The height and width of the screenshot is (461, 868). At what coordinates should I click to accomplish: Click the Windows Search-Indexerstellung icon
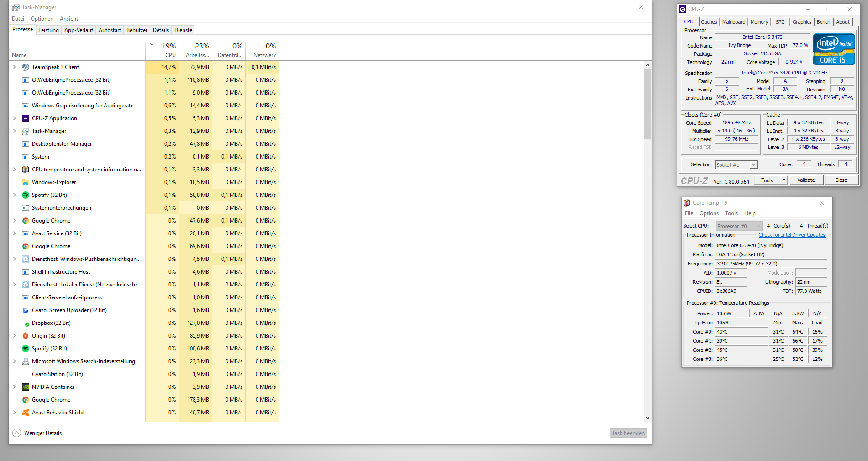[x=26, y=361]
